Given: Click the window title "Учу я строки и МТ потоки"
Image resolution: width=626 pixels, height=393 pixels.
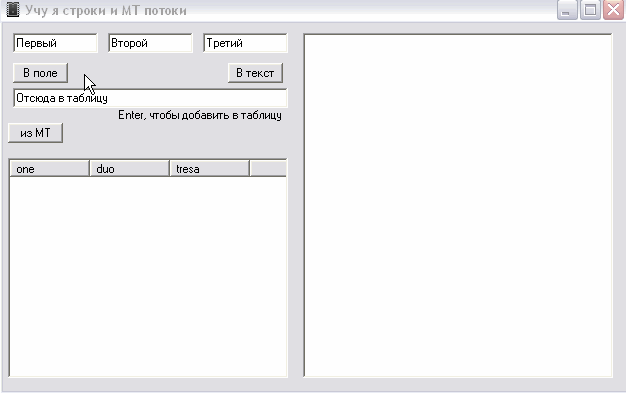Looking at the screenshot, I should pyautogui.click(x=106, y=10).
